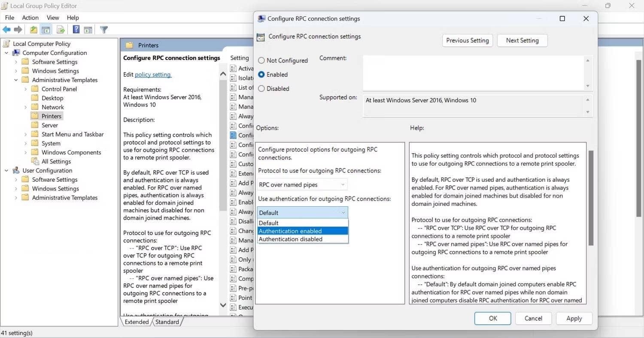The height and width of the screenshot is (338, 644).
Task: Choose 'Authentication enabled' from the open list
Action: point(303,231)
